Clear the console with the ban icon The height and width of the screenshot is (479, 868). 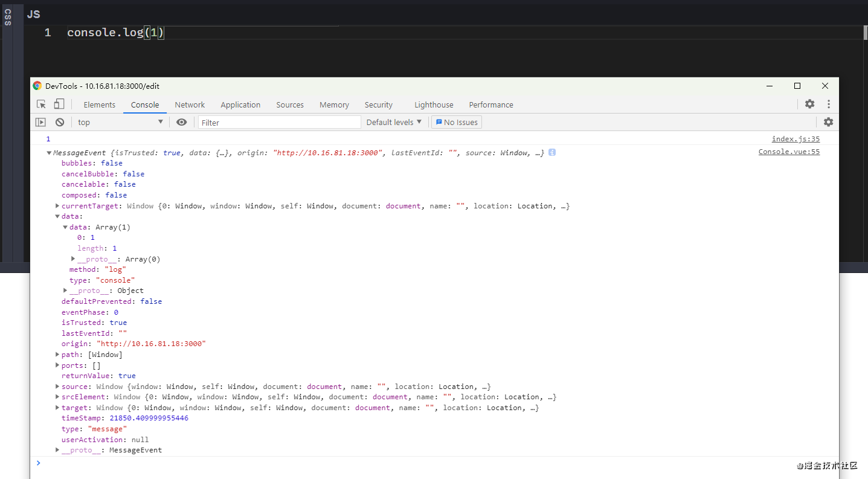tap(60, 122)
